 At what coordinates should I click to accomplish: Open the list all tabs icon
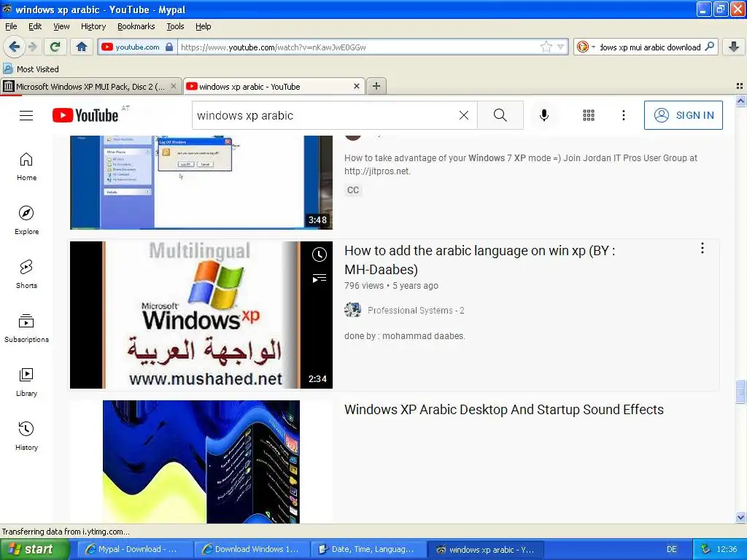point(740,86)
